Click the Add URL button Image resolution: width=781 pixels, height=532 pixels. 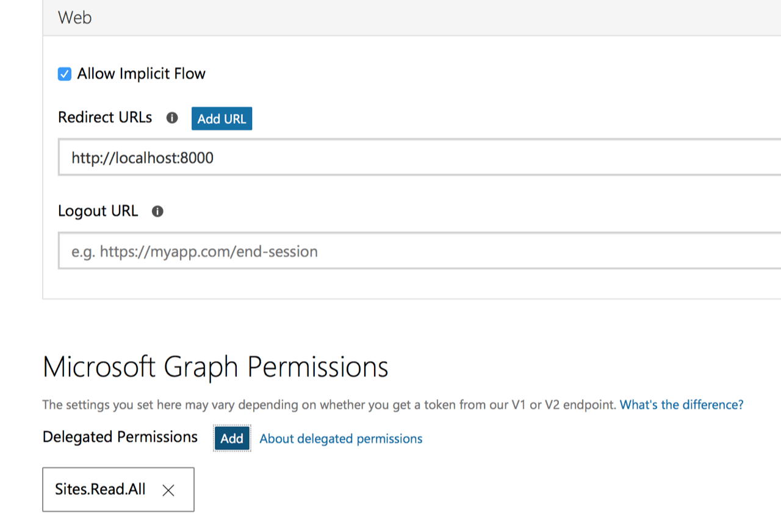pyautogui.click(x=221, y=119)
